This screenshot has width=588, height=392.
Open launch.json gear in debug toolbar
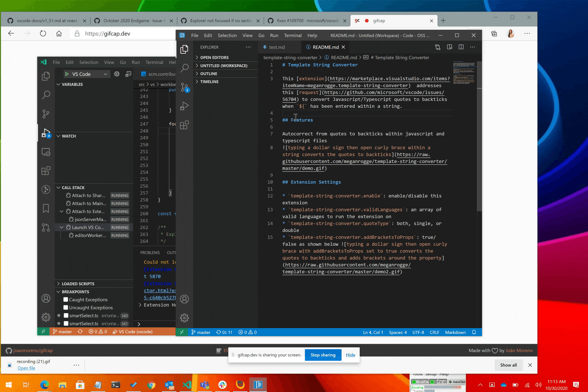click(x=117, y=74)
